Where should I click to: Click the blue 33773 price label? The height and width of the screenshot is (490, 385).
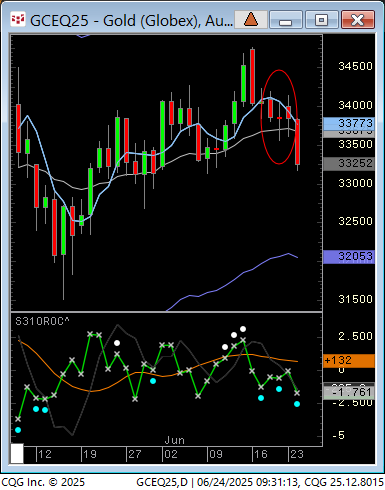tap(349, 123)
